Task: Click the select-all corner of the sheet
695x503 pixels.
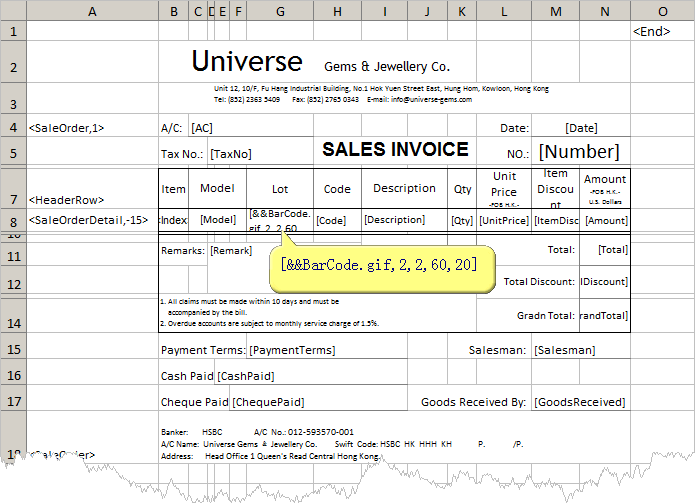Action: point(14,11)
